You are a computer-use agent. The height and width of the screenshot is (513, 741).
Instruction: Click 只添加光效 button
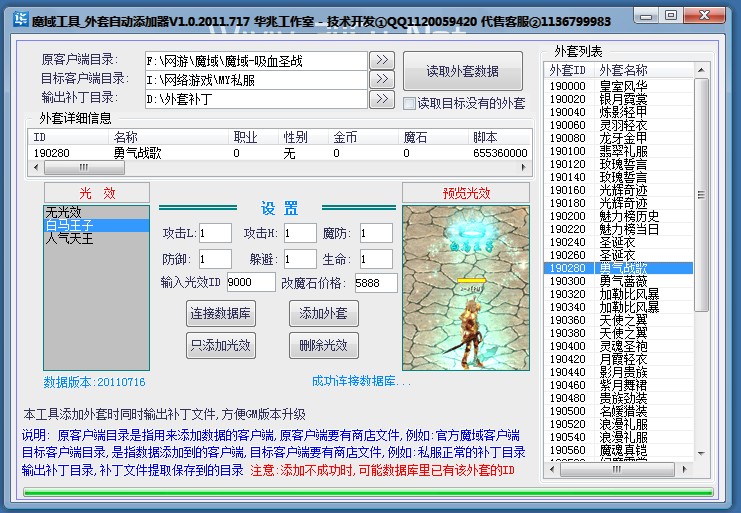coord(221,346)
